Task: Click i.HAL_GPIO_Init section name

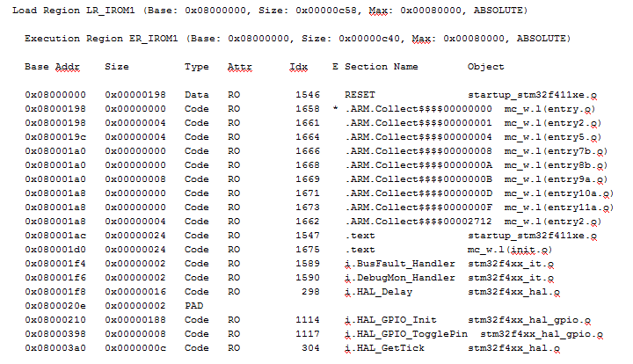Action: 390,320
